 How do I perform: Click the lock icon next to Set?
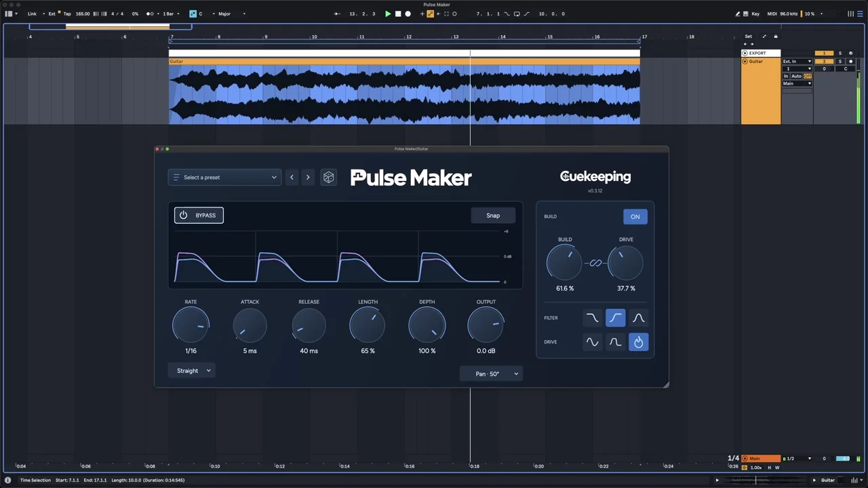776,37
